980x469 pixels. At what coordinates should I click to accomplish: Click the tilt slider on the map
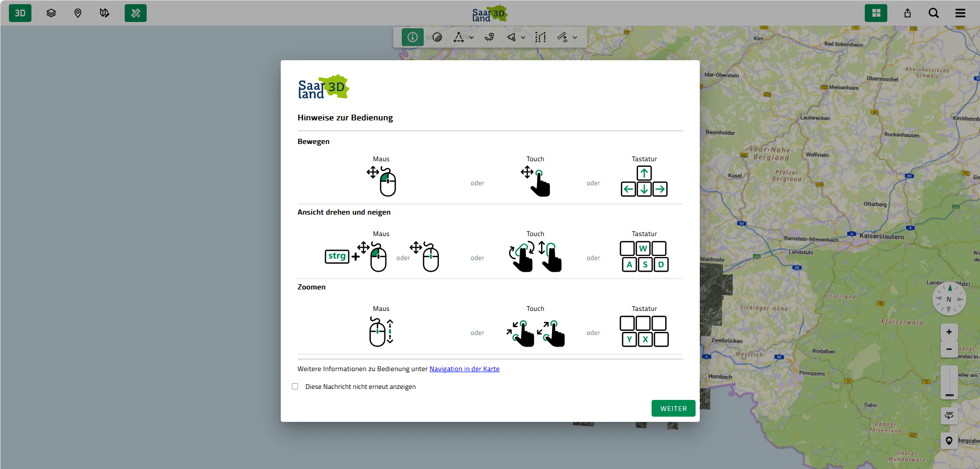pos(949,383)
